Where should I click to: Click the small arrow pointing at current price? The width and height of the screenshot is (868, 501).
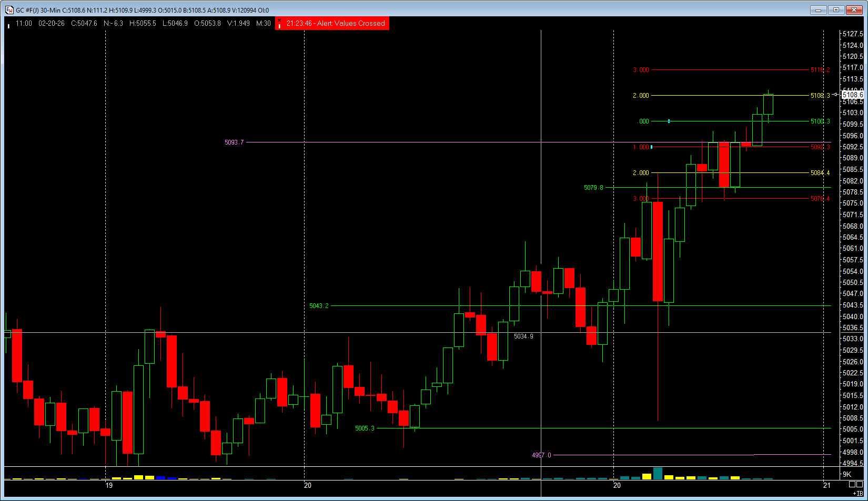point(835,95)
